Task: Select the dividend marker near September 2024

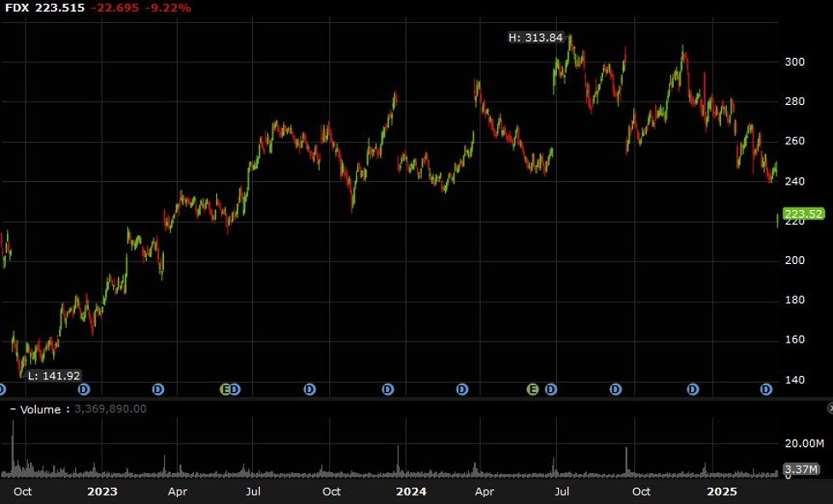Action: tap(616, 390)
